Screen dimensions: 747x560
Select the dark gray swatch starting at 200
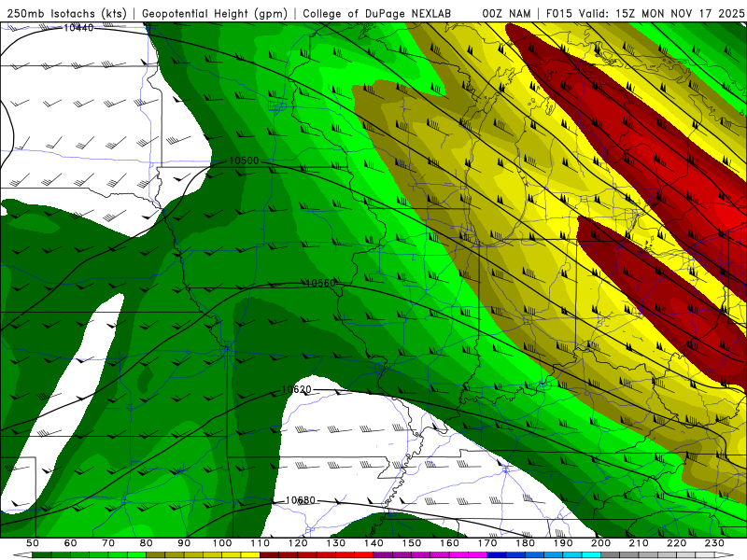click(611, 555)
